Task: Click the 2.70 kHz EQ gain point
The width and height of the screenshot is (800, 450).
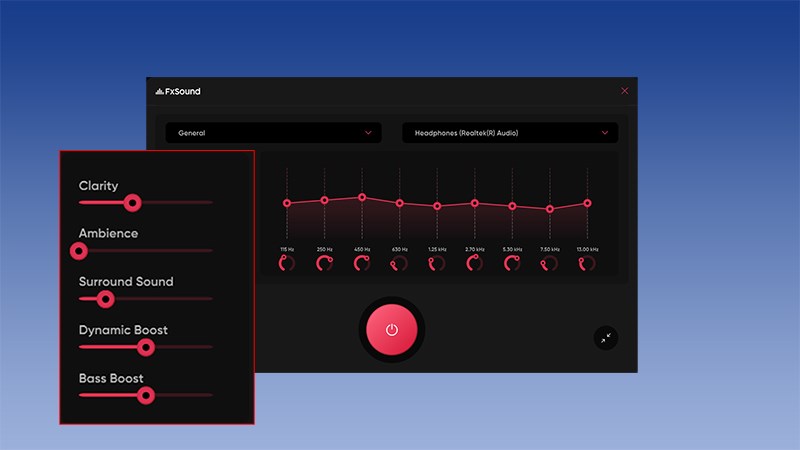Action: pyautogui.click(x=474, y=203)
